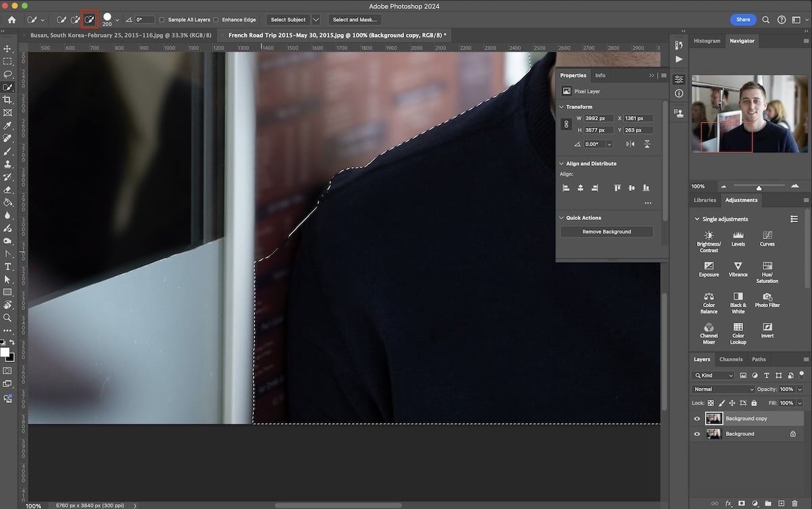This screenshot has width=812, height=509.
Task: Switch to the Channels tab
Action: click(731, 359)
